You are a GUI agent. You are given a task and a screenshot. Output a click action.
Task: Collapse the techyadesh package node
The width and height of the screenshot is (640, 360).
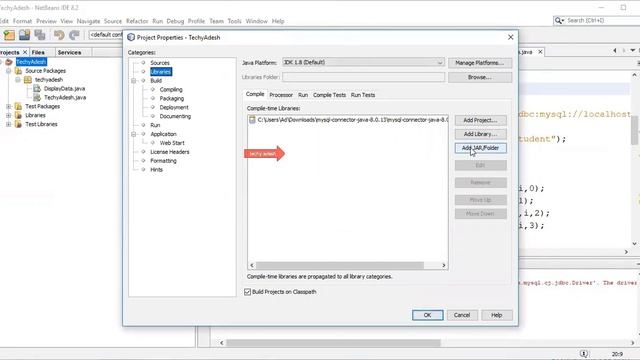pos(18,80)
